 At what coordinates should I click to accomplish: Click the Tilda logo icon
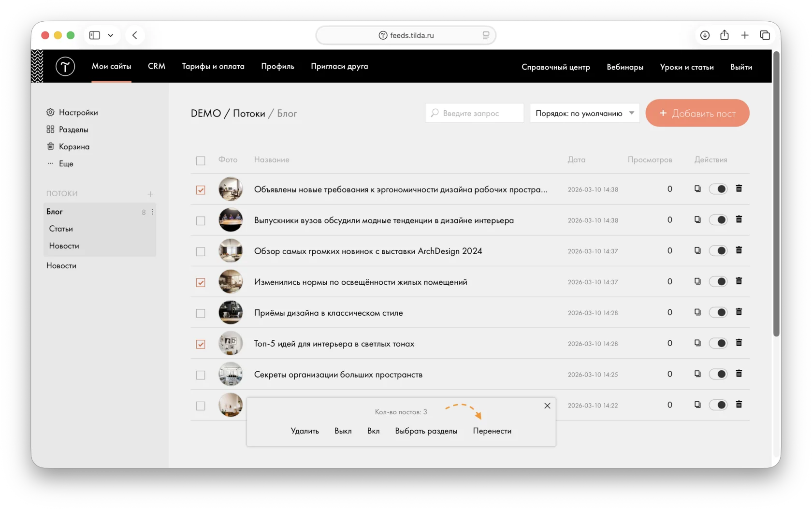coord(65,66)
